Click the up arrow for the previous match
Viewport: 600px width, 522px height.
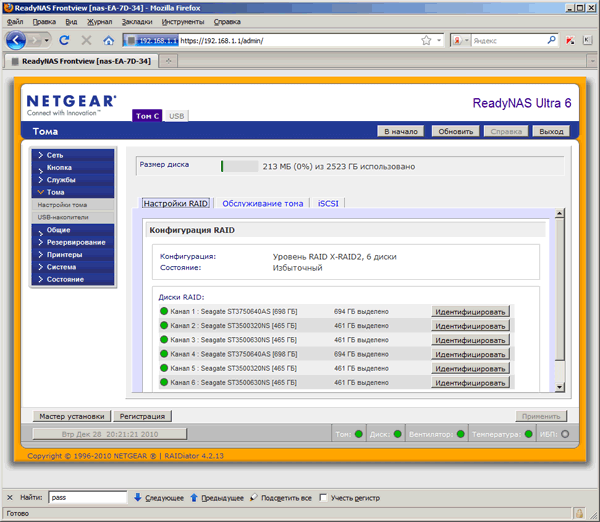pos(194,498)
